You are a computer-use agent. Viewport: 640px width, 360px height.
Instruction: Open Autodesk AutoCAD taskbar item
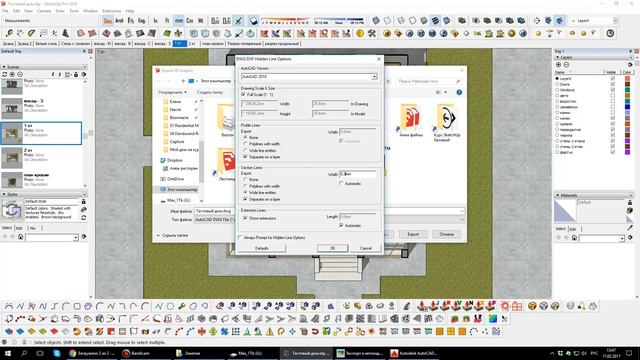pos(414,353)
